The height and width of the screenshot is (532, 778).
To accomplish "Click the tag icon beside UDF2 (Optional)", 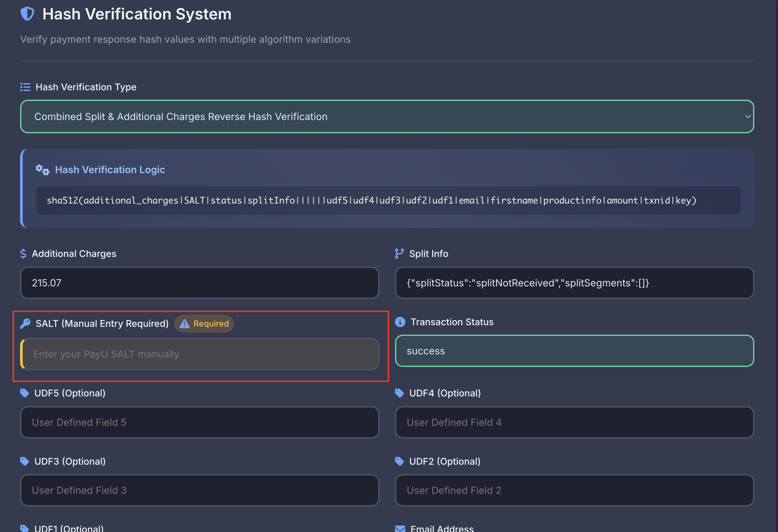I will tap(400, 461).
